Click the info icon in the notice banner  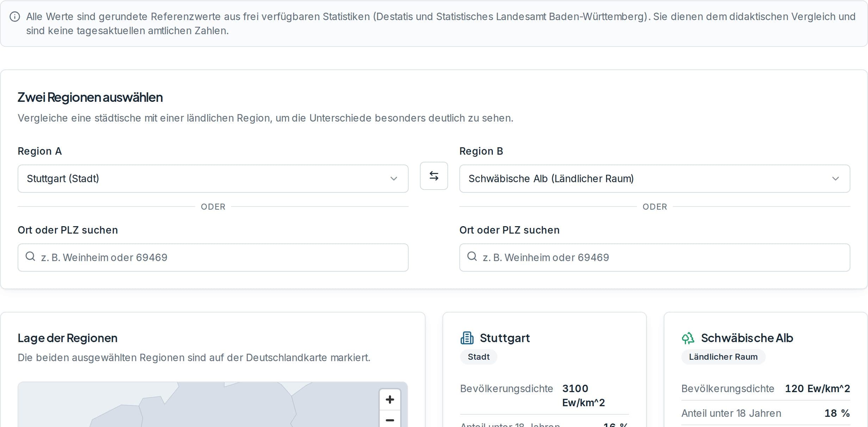15,17
